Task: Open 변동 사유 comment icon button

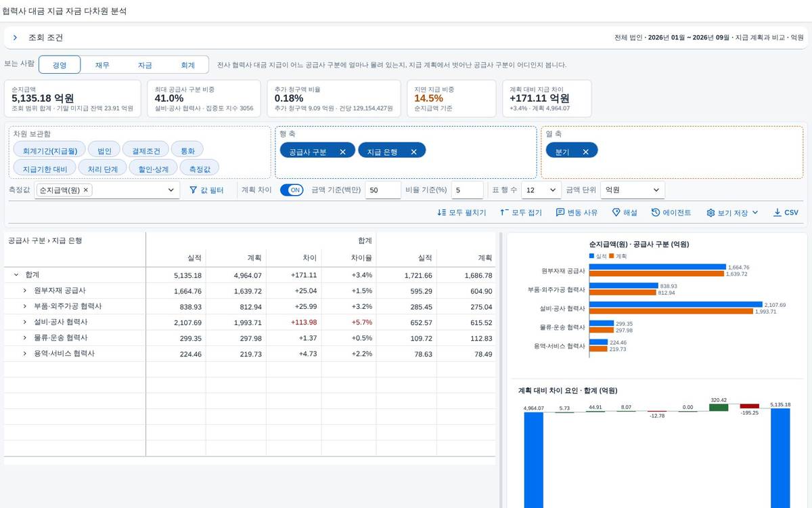Action: (577, 213)
